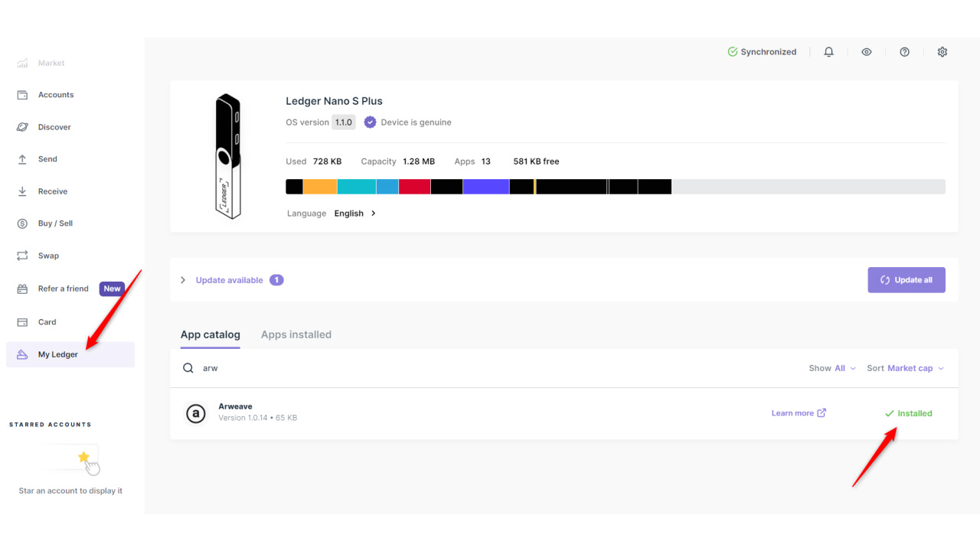Click the OS version "1.1.0" badge
Screen dimensions: 980x551
pyautogui.click(x=344, y=122)
